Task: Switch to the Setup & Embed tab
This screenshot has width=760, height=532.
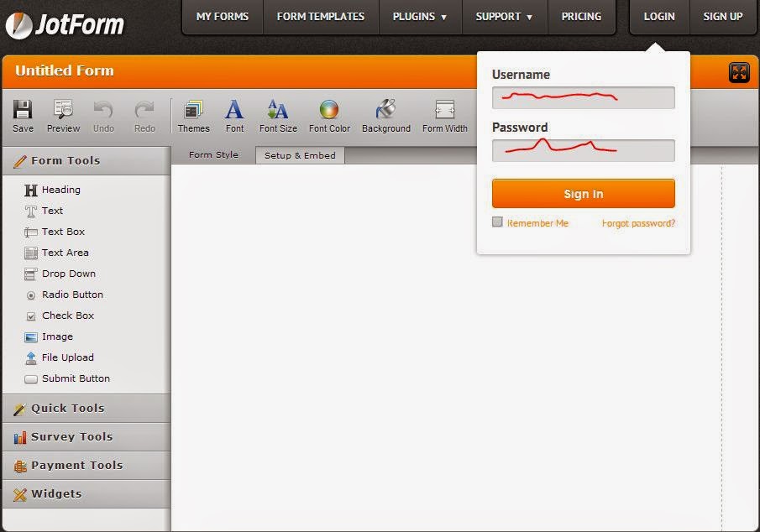Action: point(300,155)
